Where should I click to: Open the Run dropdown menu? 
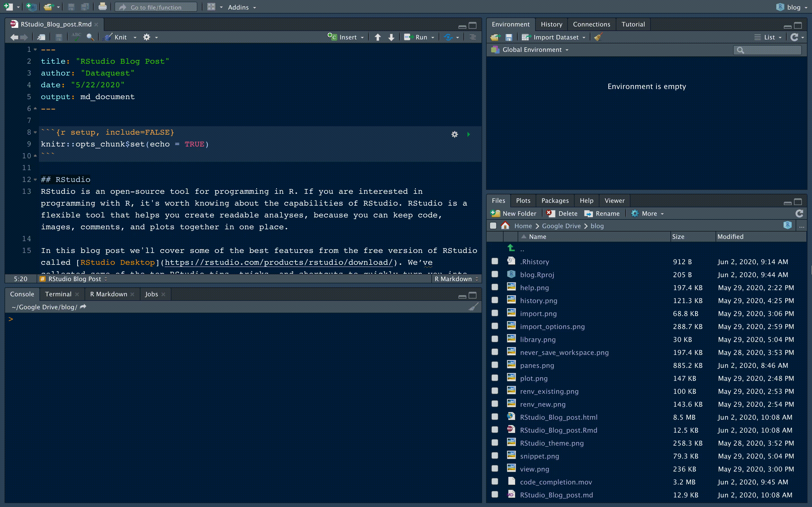tap(433, 37)
